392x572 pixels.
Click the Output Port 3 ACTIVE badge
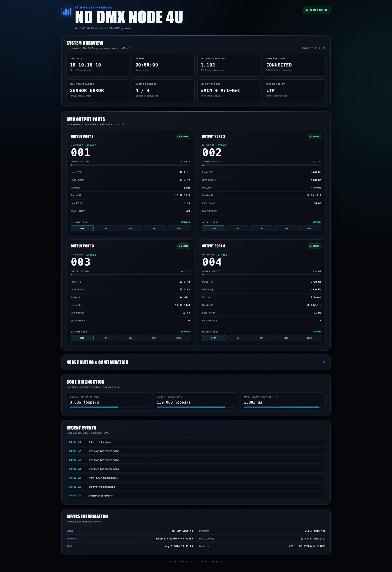coord(183,246)
